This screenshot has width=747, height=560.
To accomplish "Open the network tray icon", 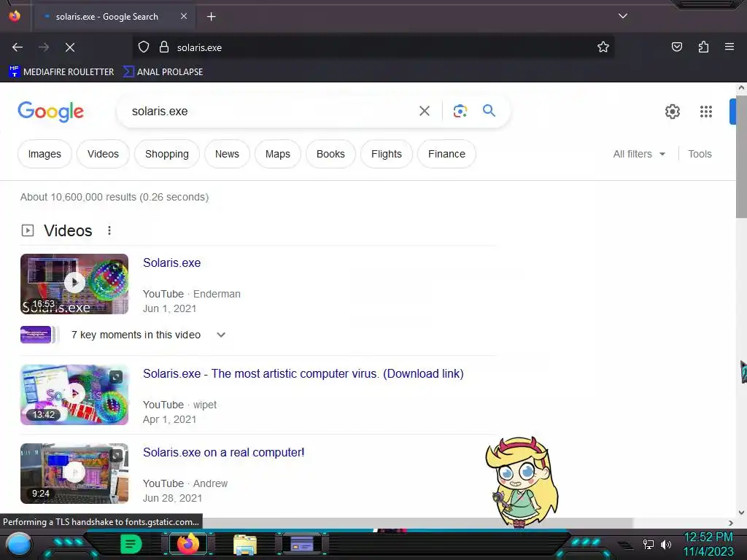I will click(x=649, y=544).
